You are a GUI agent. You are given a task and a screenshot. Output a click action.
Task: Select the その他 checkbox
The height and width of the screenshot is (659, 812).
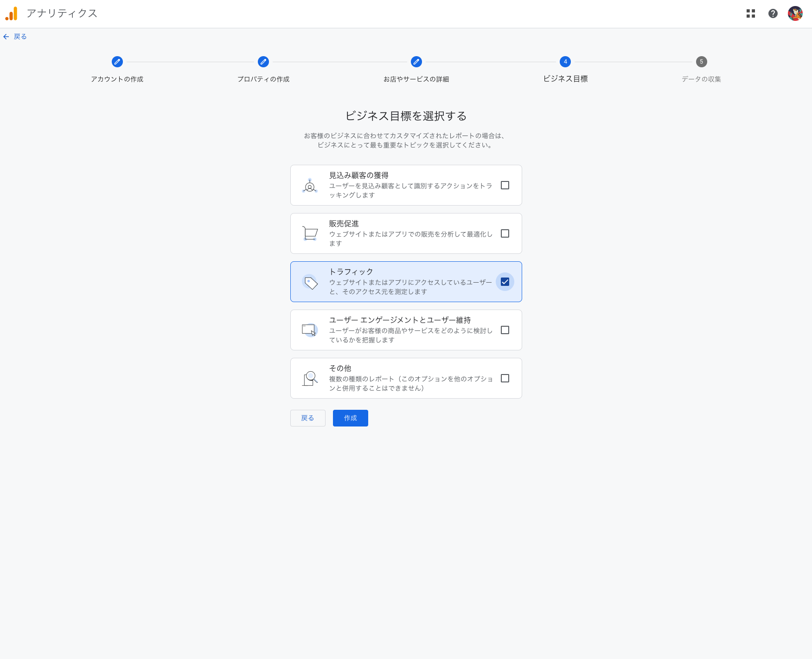tap(505, 378)
